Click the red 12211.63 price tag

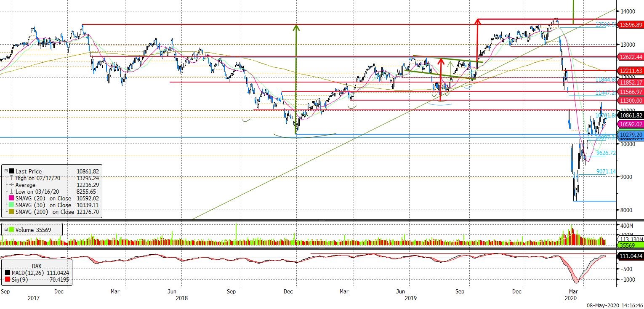pyautogui.click(x=630, y=71)
